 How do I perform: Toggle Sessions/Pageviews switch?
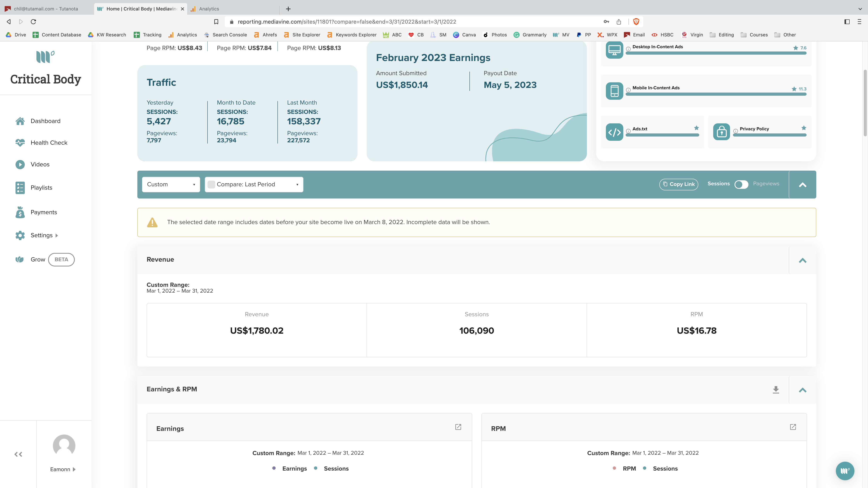point(741,184)
